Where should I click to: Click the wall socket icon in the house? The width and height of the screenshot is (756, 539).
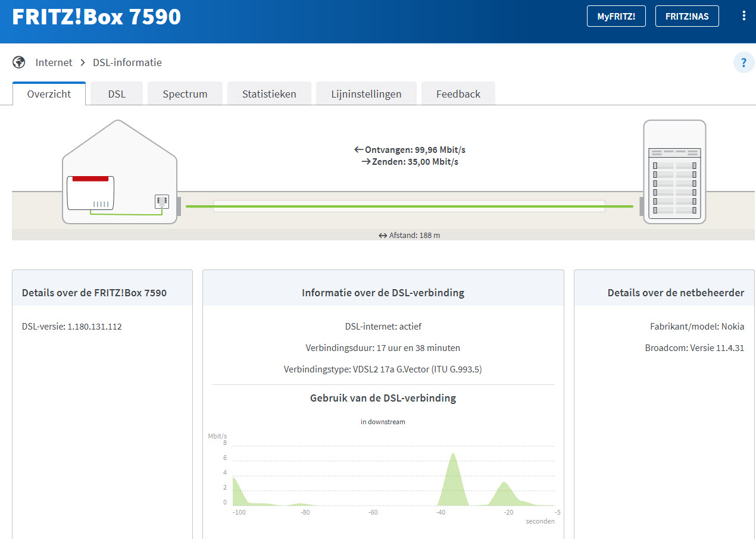(161, 201)
